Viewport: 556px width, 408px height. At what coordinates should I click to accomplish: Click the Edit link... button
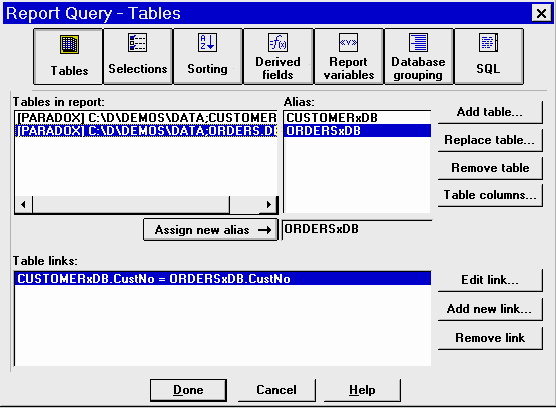point(490,280)
